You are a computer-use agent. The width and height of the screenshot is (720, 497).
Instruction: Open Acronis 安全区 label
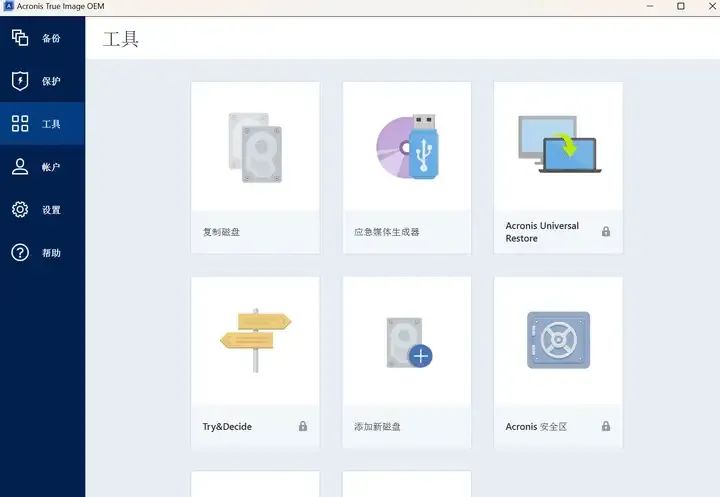pyautogui.click(x=536, y=427)
